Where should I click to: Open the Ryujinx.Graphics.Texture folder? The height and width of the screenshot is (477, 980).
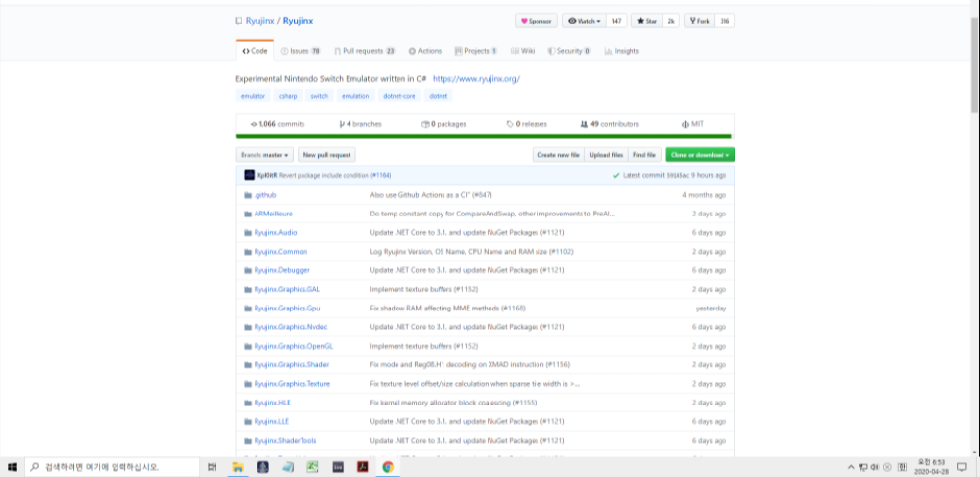tap(292, 384)
